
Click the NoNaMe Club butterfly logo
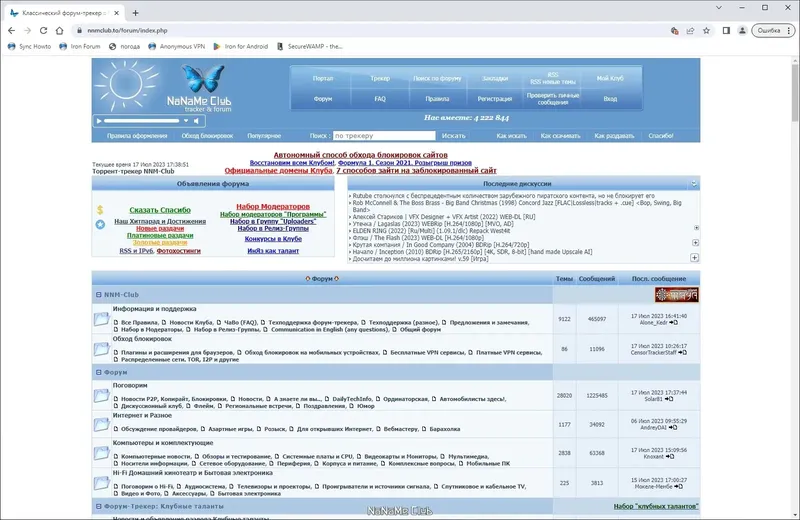pyautogui.click(x=203, y=78)
